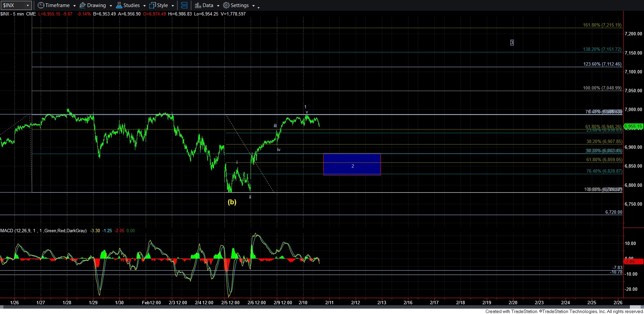This screenshot has height=314, width=644.
Task: Open the toolbar overflow options arrow
Action: pyautogui.click(x=258, y=7)
